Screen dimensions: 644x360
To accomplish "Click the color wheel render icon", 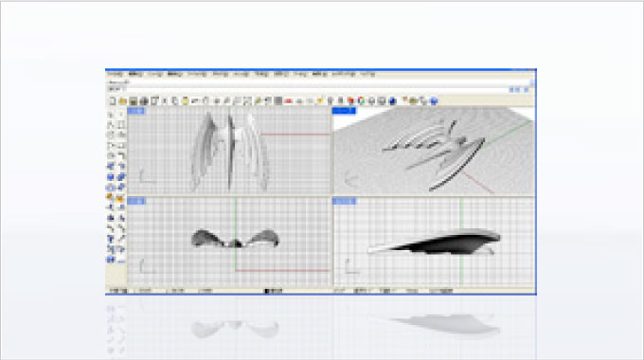I will tap(361, 100).
